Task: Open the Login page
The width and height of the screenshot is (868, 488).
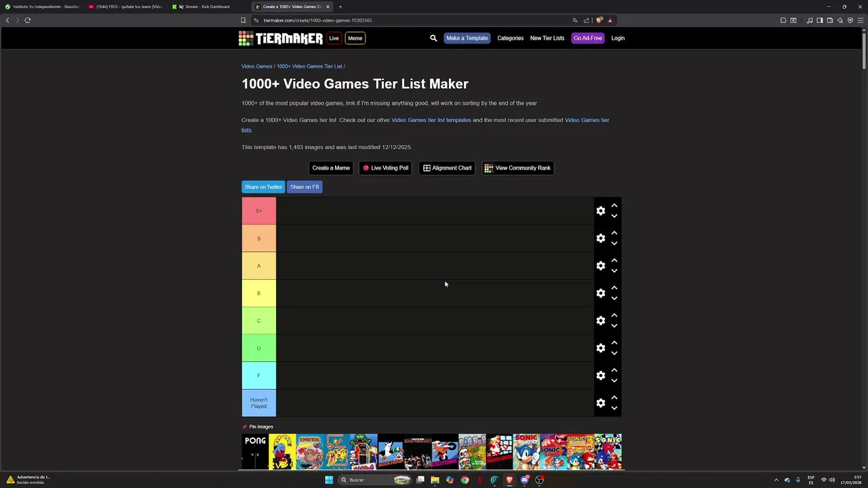Action: (618, 38)
